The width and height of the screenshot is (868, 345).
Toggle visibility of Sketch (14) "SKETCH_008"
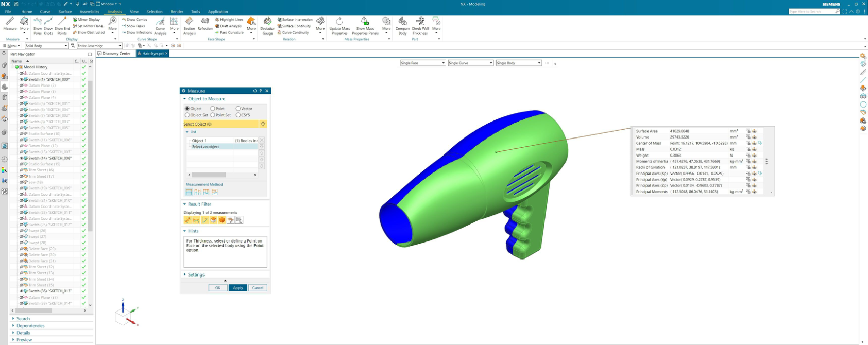[22, 158]
